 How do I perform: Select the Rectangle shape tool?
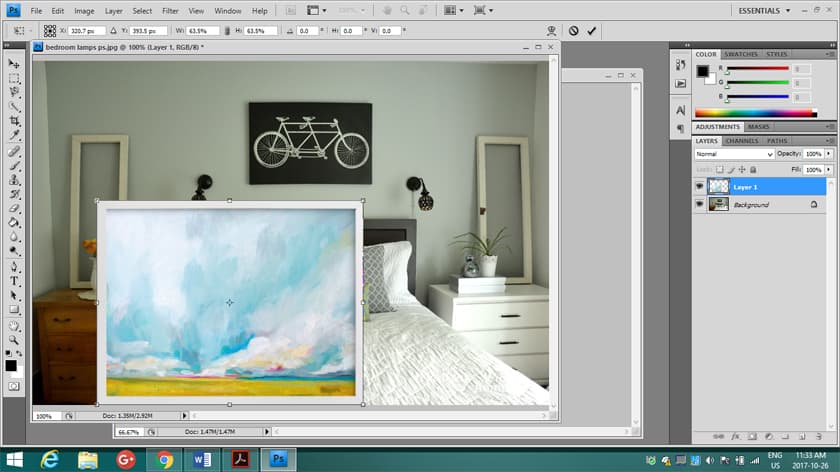(14, 310)
